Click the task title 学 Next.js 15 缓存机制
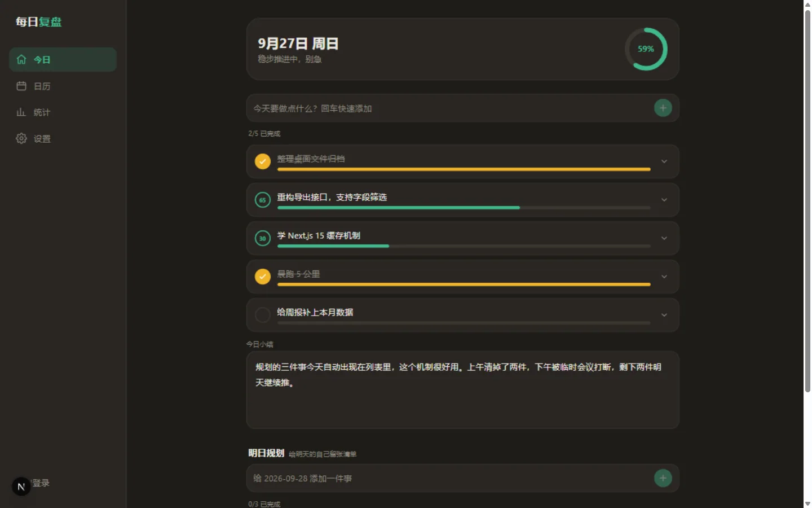 [x=318, y=235]
